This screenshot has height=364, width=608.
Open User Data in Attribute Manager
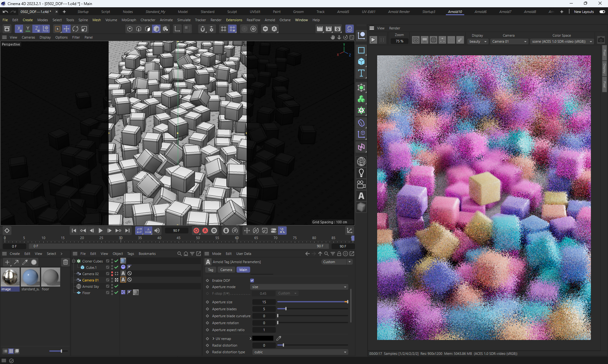coord(244,254)
